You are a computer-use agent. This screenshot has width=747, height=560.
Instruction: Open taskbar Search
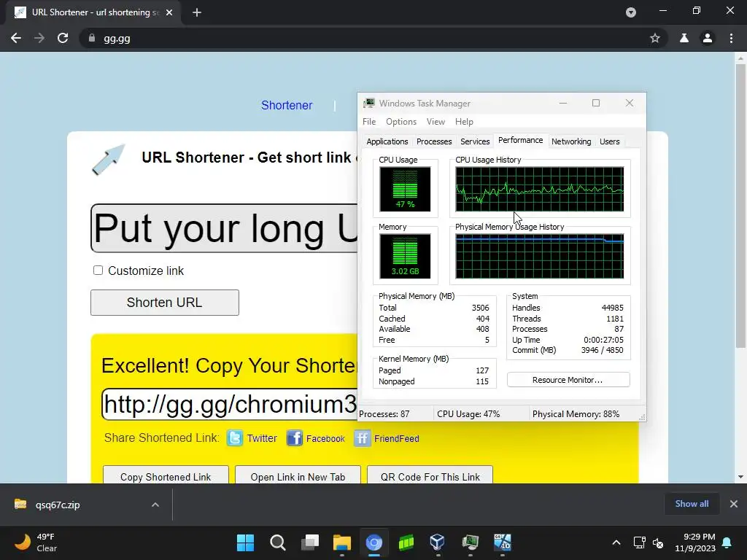click(278, 542)
